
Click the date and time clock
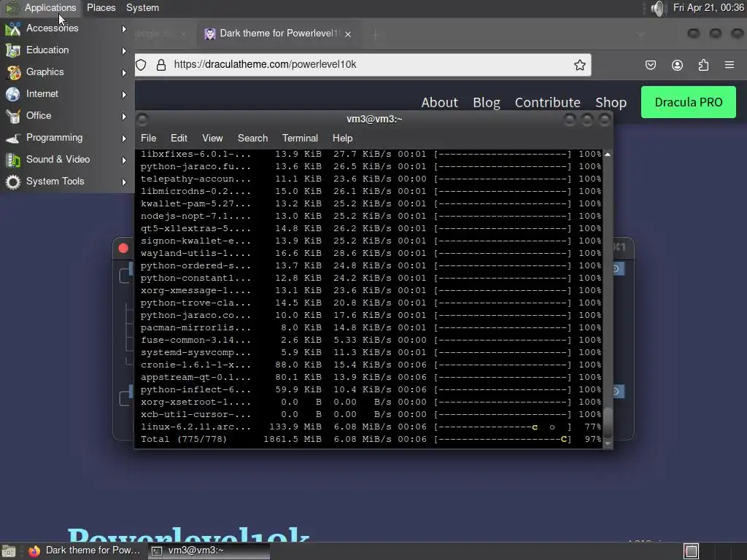point(708,7)
